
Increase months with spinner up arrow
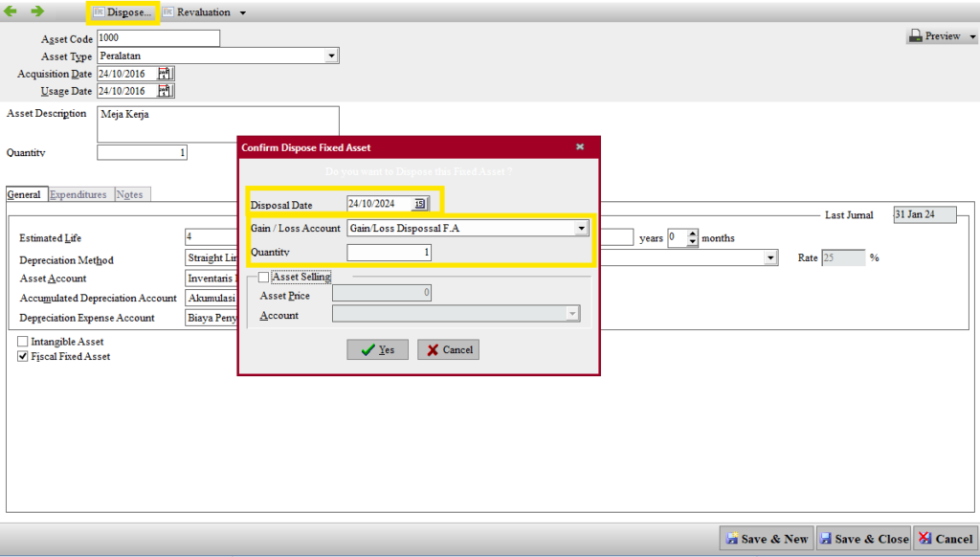(x=692, y=234)
